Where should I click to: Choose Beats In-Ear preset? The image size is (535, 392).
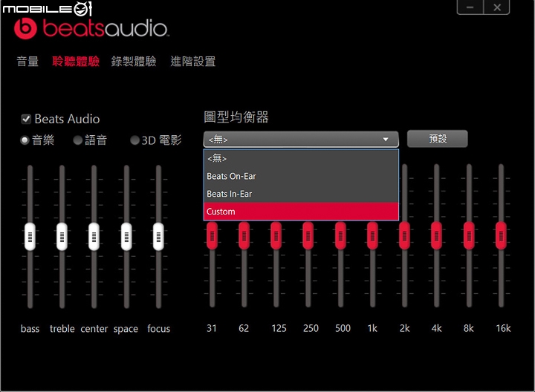tap(301, 194)
